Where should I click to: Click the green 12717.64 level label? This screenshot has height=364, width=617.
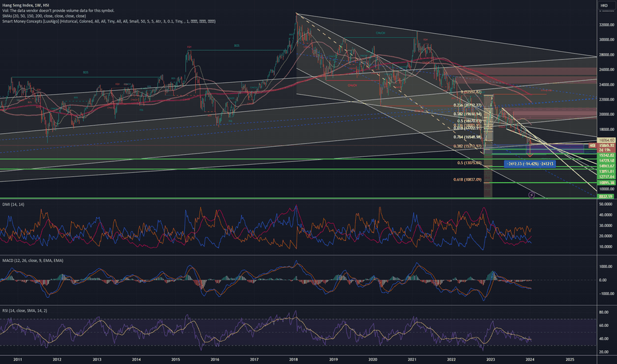click(606, 177)
